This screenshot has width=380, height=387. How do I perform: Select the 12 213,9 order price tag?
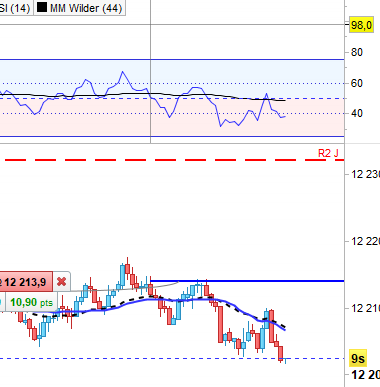pyautogui.click(x=26, y=282)
